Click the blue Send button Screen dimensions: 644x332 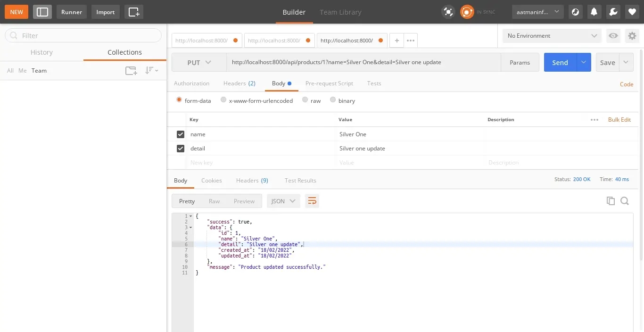(x=560, y=62)
